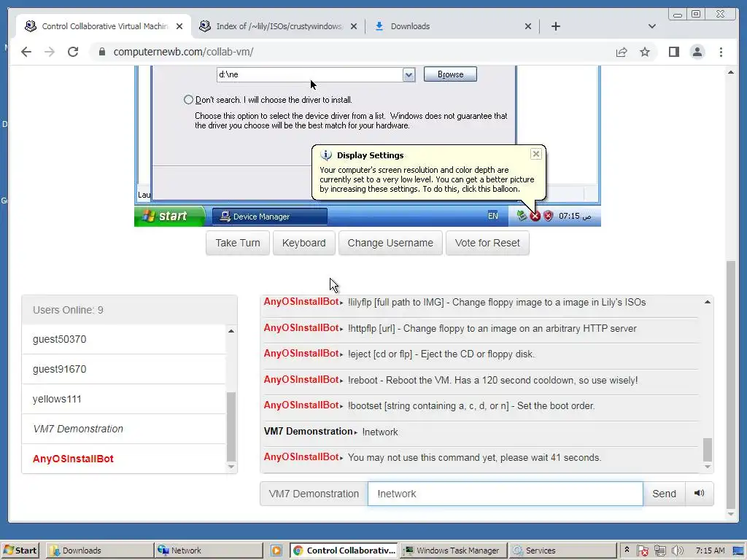Click the Action Center flag tray icon
Screen dimensions: 747x560
click(x=642, y=551)
